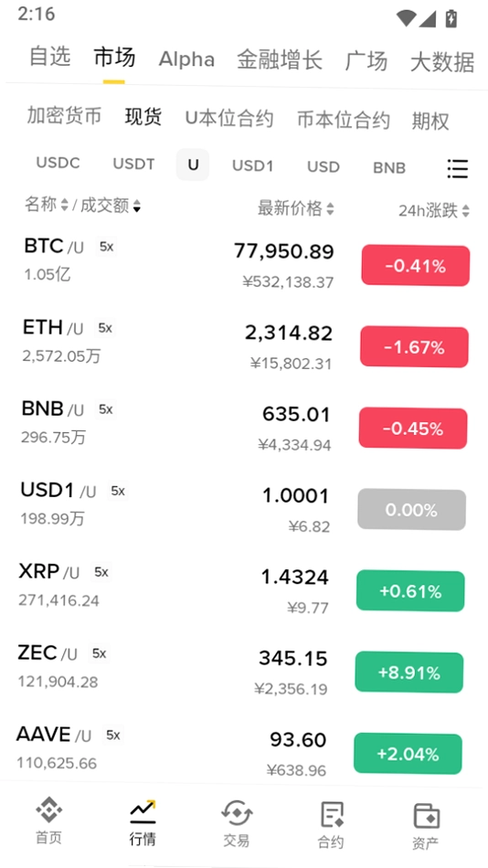Viewport: 488px width, 868px height.
Task: Select the USDC quote filter
Action: [x=58, y=163]
